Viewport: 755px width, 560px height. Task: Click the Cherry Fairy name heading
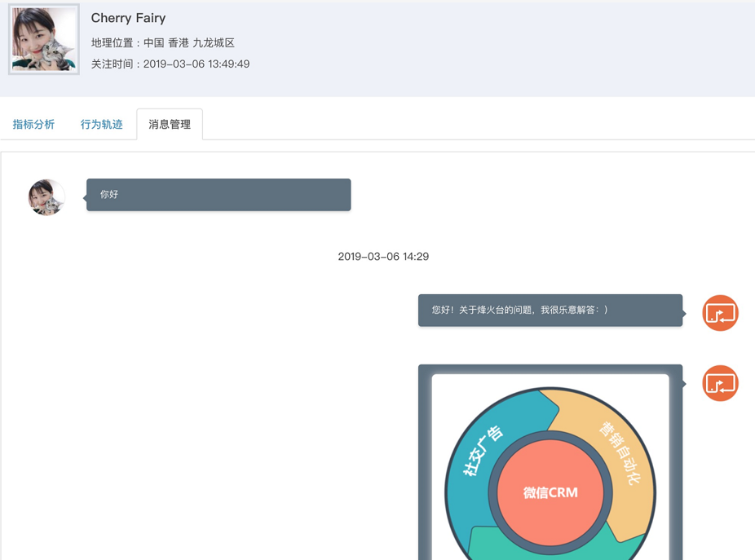pyautogui.click(x=128, y=18)
